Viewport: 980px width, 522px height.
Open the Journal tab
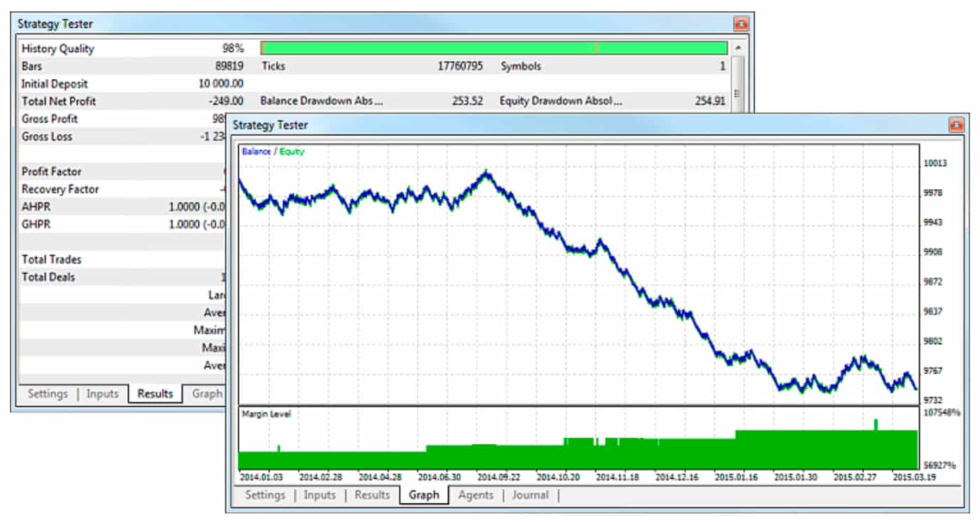[531, 495]
